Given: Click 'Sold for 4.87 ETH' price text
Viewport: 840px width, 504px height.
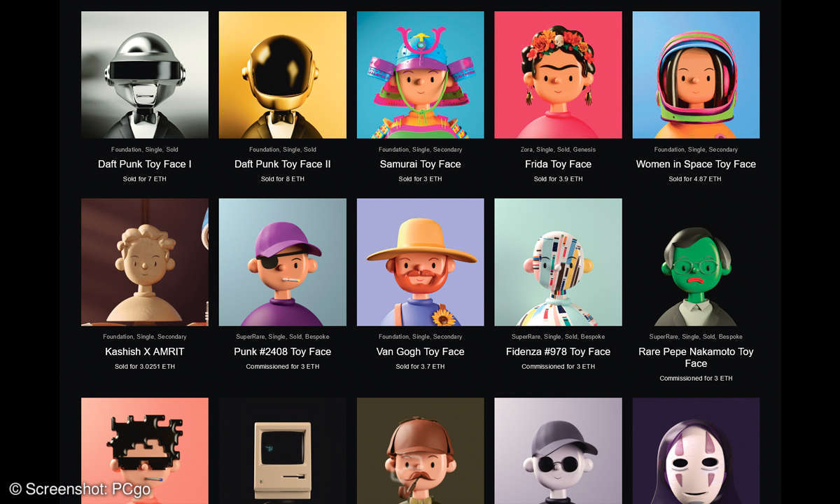Looking at the screenshot, I should coord(696,179).
